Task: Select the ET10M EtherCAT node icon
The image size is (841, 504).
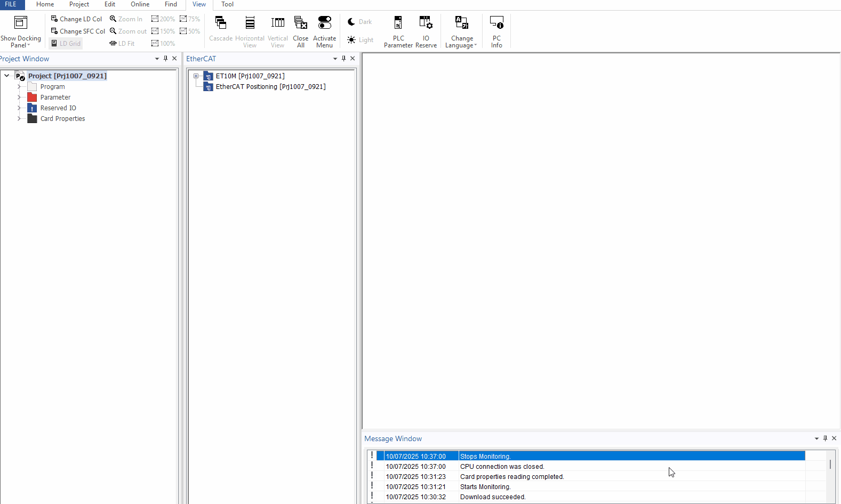Action: point(209,76)
